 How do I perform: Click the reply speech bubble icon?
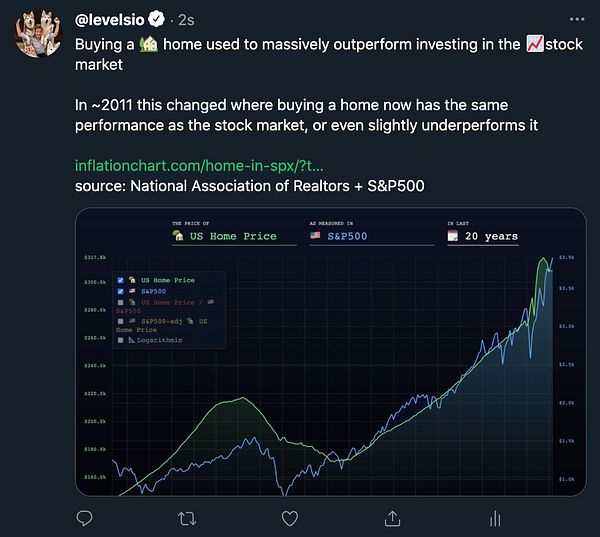click(84, 519)
